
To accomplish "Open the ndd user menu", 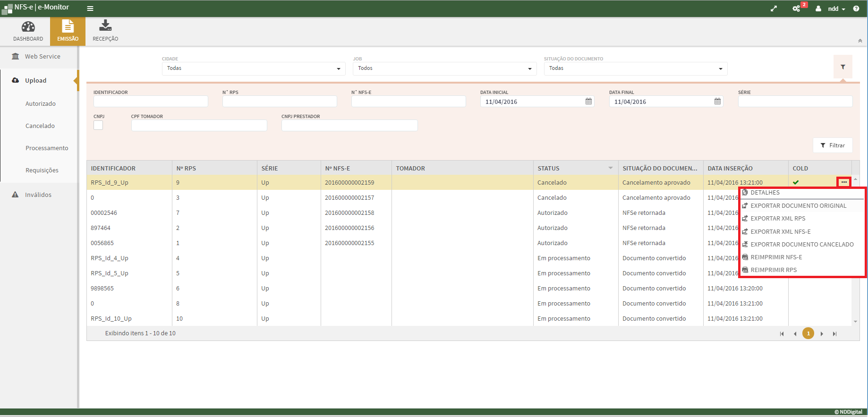I will point(836,9).
